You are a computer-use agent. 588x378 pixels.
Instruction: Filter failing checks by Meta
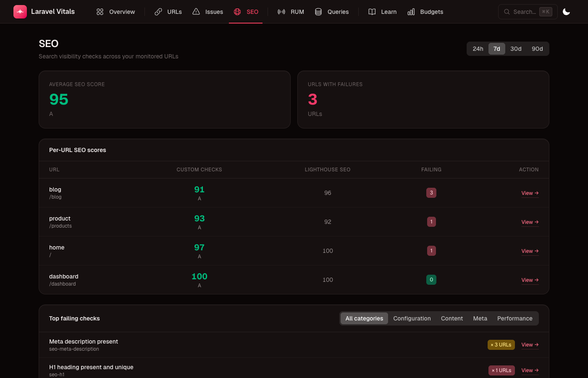point(480,318)
